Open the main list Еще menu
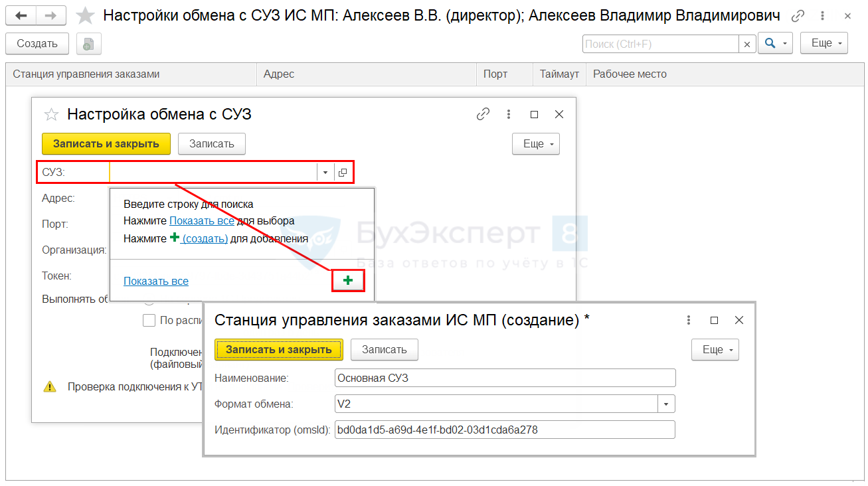This screenshot has height=486, width=868. (824, 43)
